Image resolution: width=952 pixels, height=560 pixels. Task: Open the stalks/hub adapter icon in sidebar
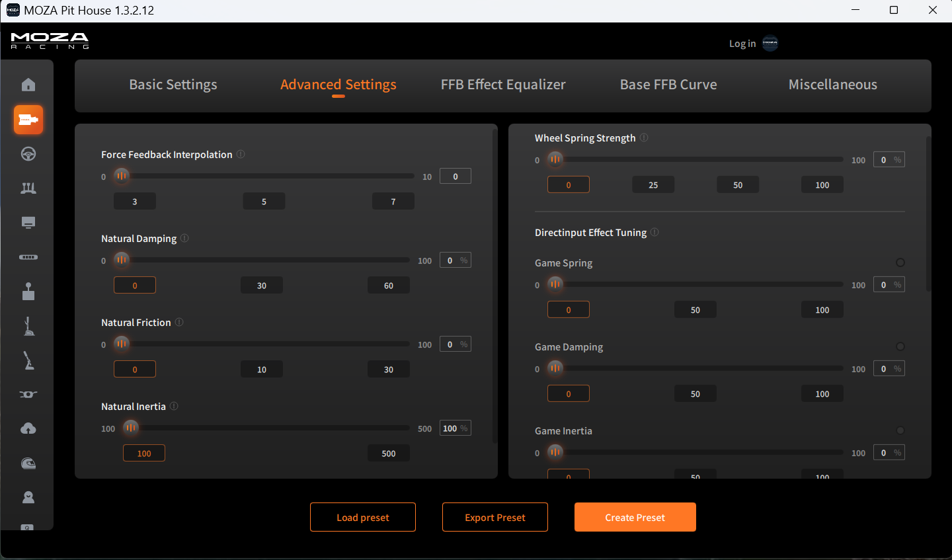[x=28, y=395]
